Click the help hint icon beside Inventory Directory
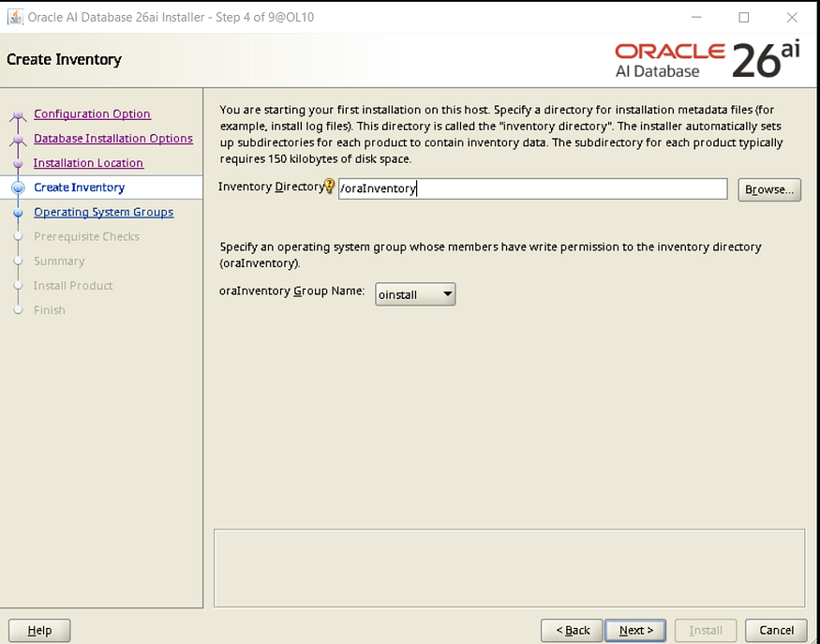 329,186
